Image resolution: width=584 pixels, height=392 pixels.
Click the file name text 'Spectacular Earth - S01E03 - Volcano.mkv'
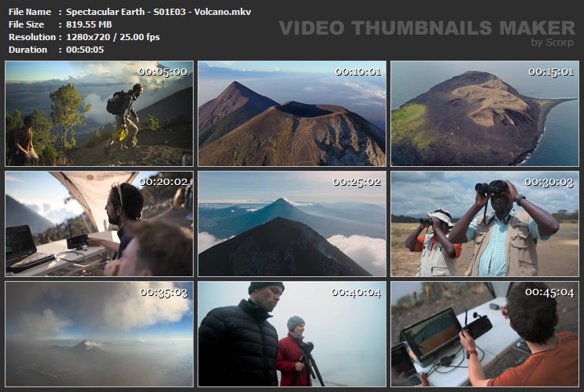point(159,12)
